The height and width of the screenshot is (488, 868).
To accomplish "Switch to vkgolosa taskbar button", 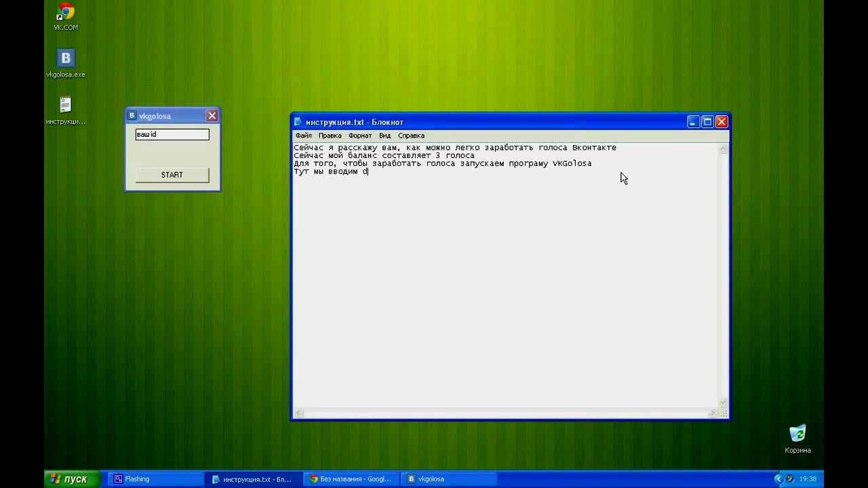I will click(450, 479).
